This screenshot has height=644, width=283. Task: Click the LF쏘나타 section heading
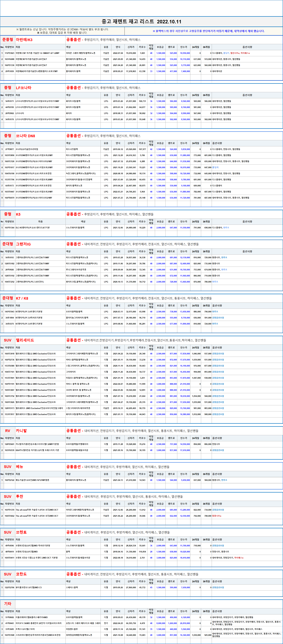24,88
